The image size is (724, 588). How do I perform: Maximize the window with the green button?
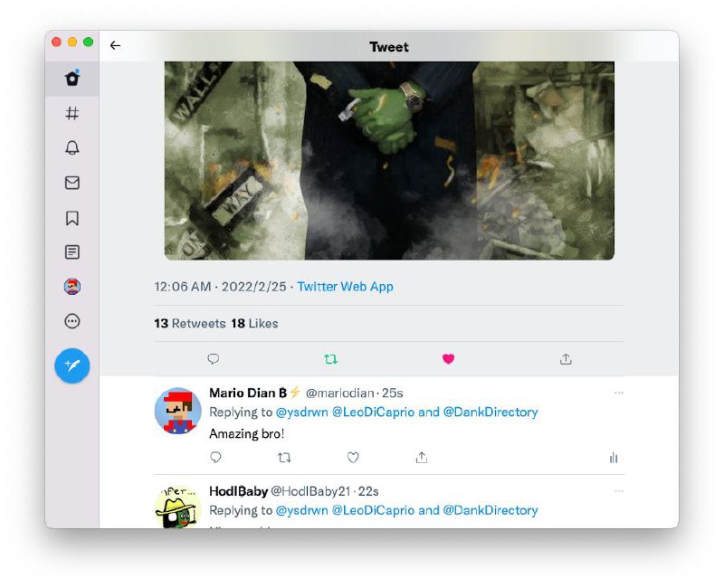(88, 42)
